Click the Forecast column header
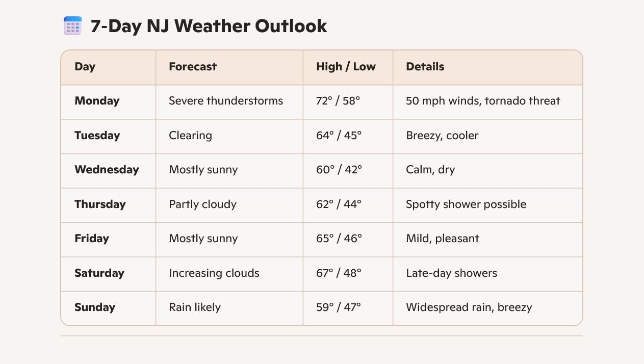644x364 pixels. pos(193,67)
